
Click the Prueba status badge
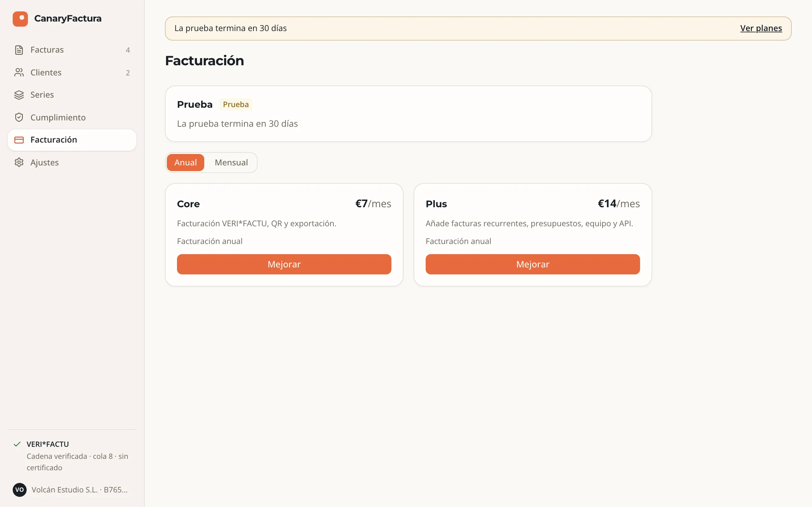pyautogui.click(x=236, y=104)
